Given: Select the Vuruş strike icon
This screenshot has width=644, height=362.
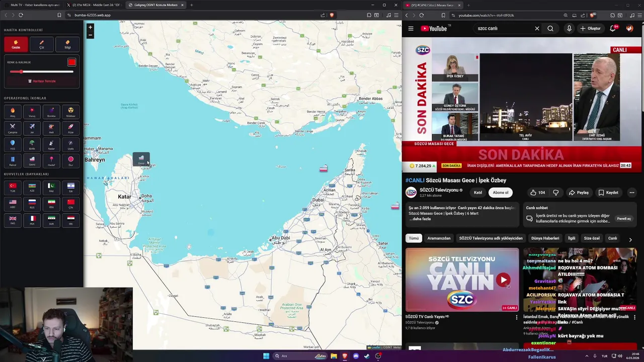Looking at the screenshot, I should (32, 112).
